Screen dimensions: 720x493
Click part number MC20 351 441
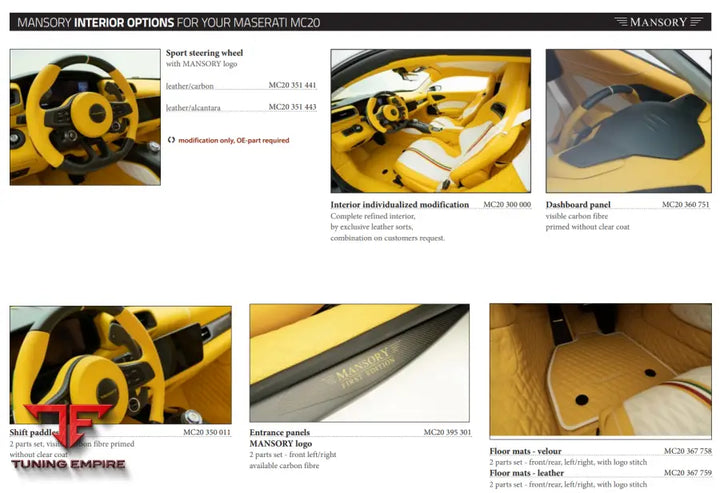pos(292,85)
